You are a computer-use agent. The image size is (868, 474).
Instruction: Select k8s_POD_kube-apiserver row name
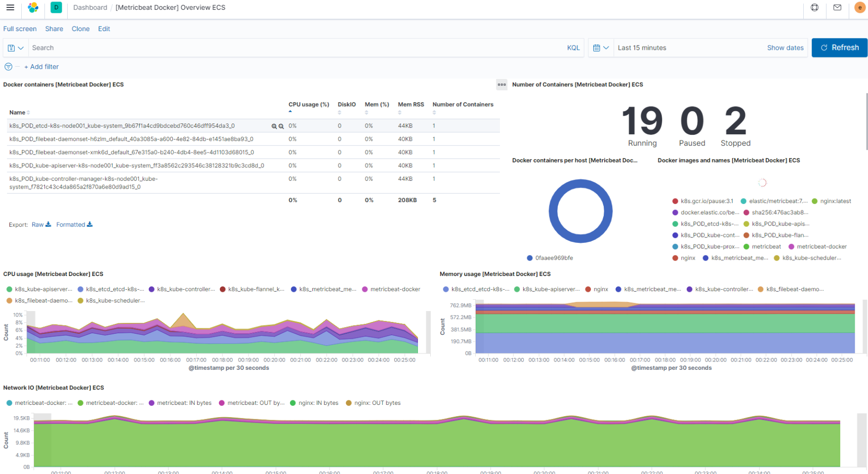click(136, 166)
